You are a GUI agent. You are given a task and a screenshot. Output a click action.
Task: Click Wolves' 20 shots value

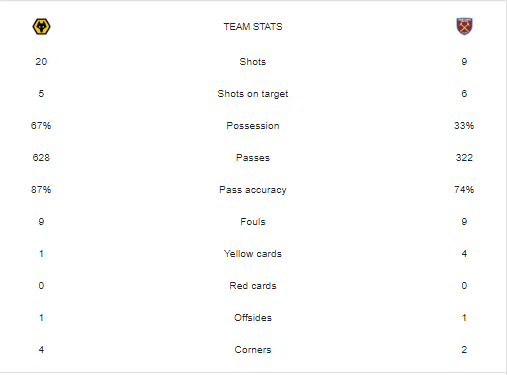(x=41, y=62)
